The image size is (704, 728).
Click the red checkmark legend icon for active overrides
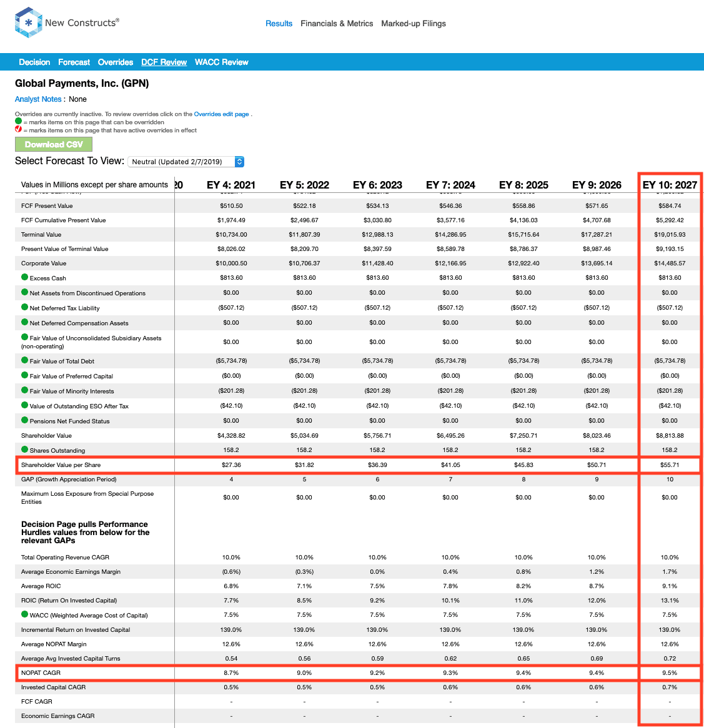click(18, 129)
